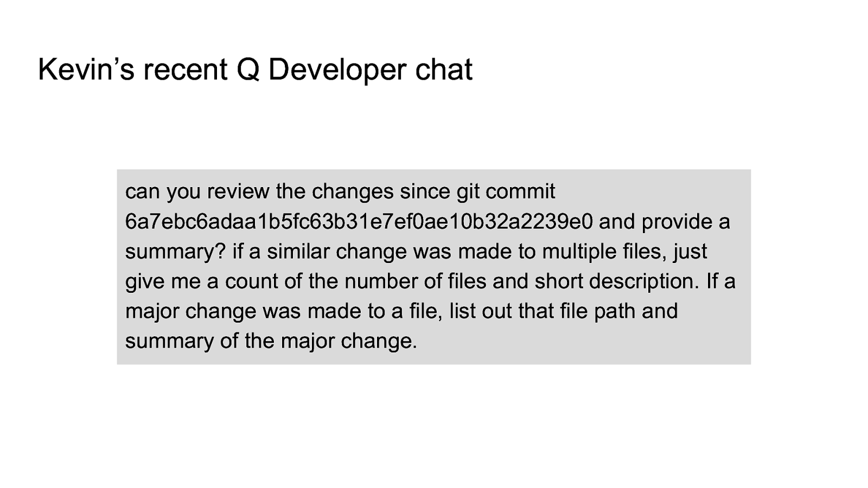Select the git commit hash starting with 6a7ebc6
Screen dimensions: 868x488
coord(359,221)
